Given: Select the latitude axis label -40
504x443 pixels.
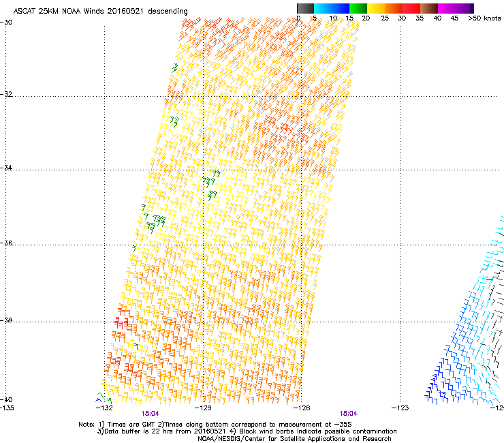Looking at the screenshot, I should coord(6,399).
